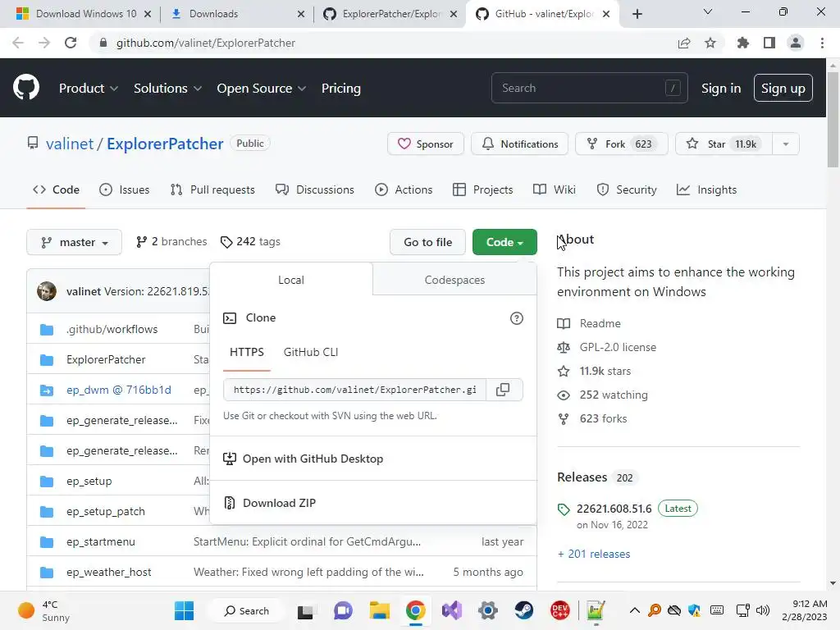The height and width of the screenshot is (630, 840).
Task: Click the Go to file button
Action: click(428, 242)
